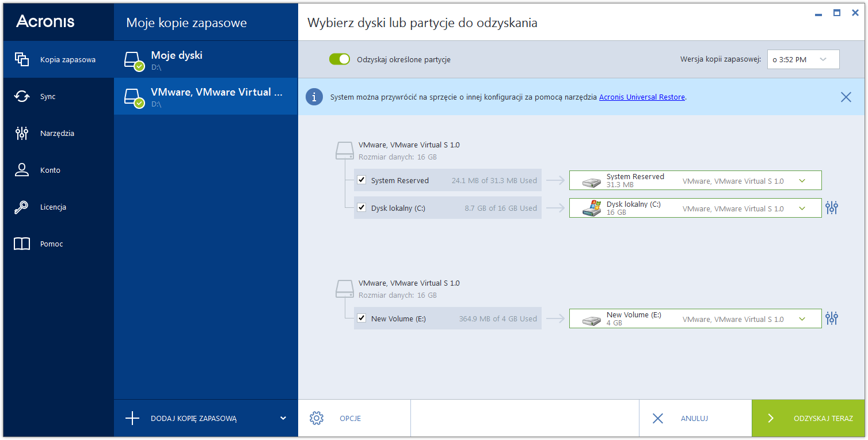Click '24.1 MB of 31.3 MB Used' text

[494, 180]
